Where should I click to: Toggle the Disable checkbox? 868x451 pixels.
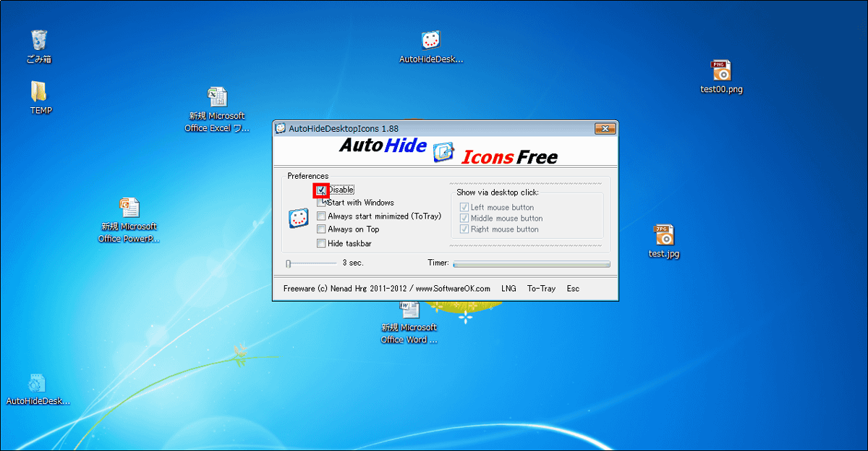pos(321,190)
